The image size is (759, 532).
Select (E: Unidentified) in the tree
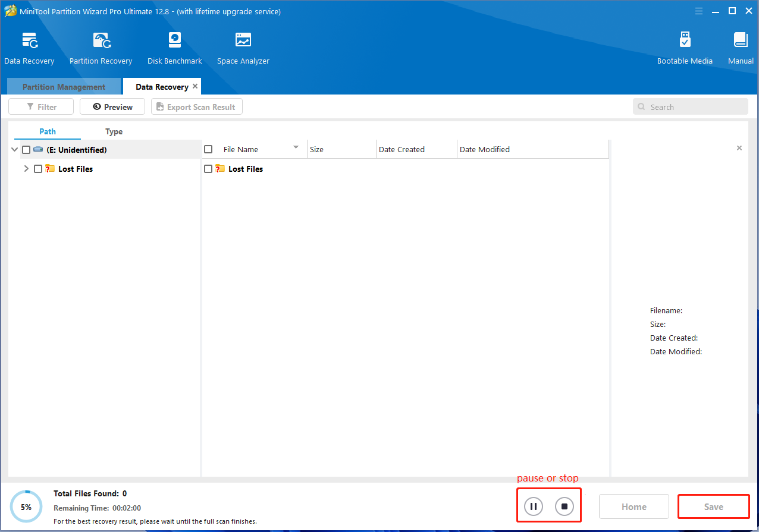point(77,150)
